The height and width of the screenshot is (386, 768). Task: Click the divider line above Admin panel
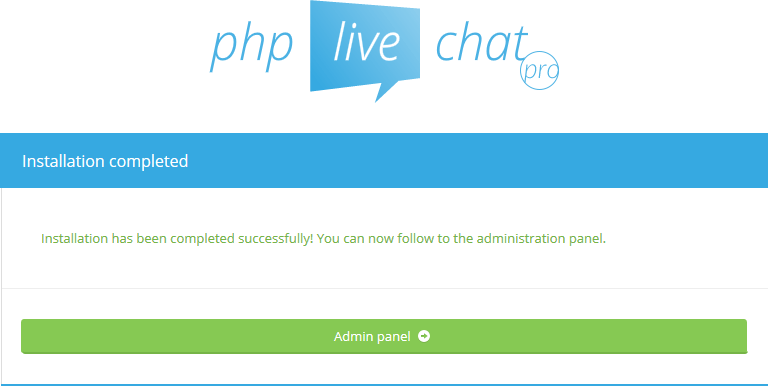[x=384, y=289]
